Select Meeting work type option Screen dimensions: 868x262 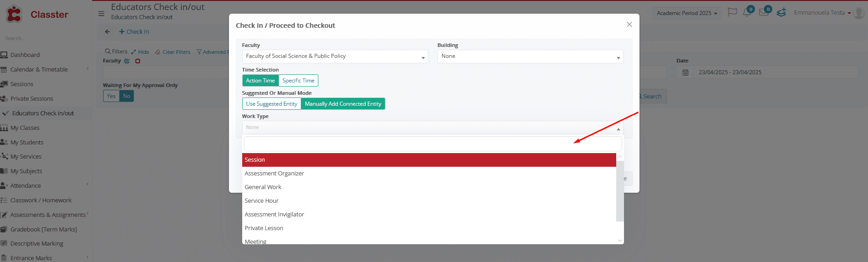click(x=429, y=241)
